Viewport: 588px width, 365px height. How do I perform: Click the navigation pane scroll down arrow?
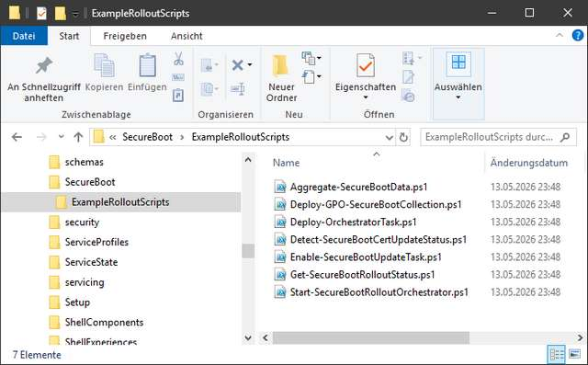point(248,337)
